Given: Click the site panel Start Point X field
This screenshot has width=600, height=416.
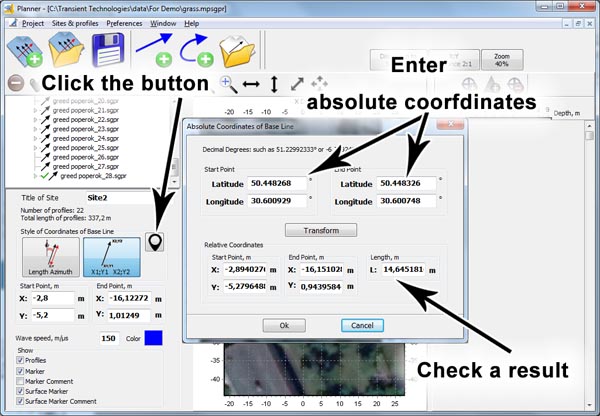Looking at the screenshot, I should click(53, 298).
